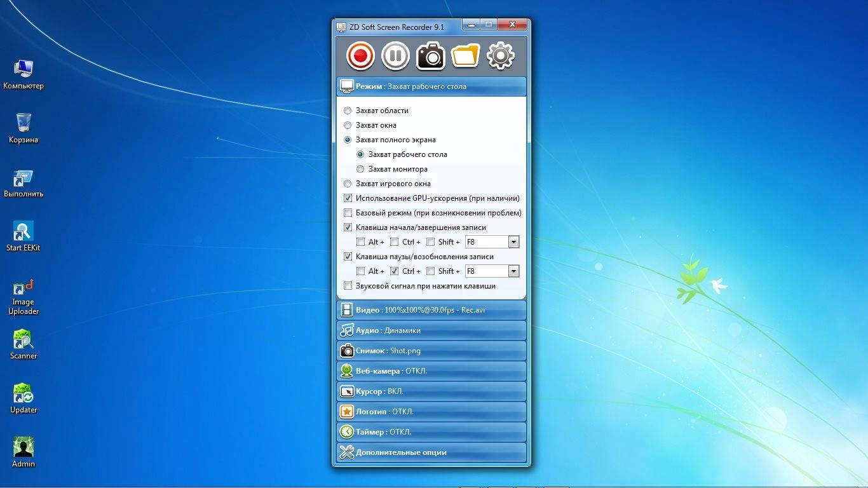Toggle Клавиша паузы/возобновления записи checkbox
Screen dimensions: 868x488
[x=348, y=257]
